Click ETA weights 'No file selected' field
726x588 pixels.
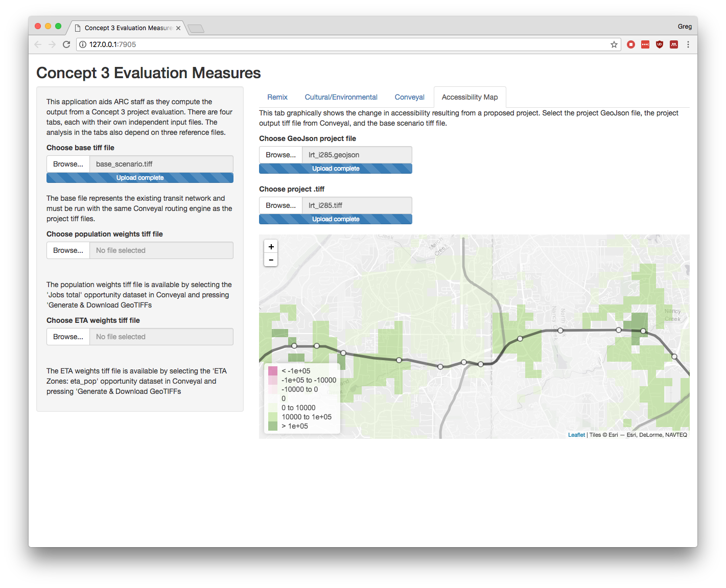(x=161, y=337)
